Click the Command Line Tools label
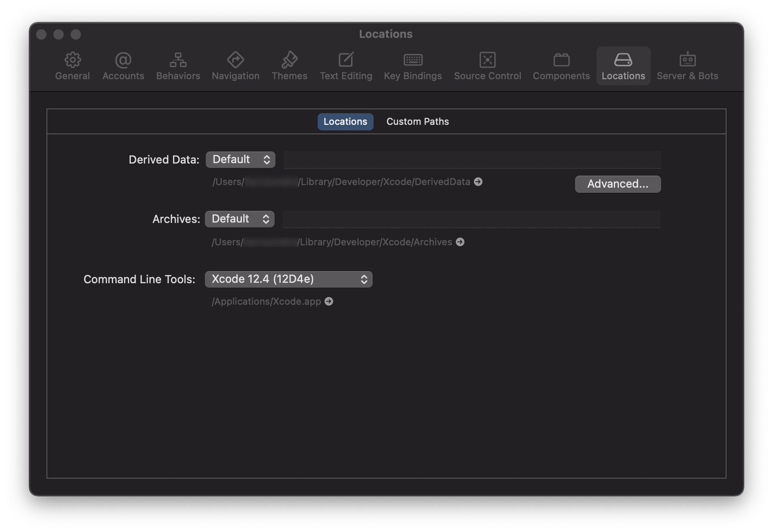This screenshot has width=773, height=532. pos(139,279)
